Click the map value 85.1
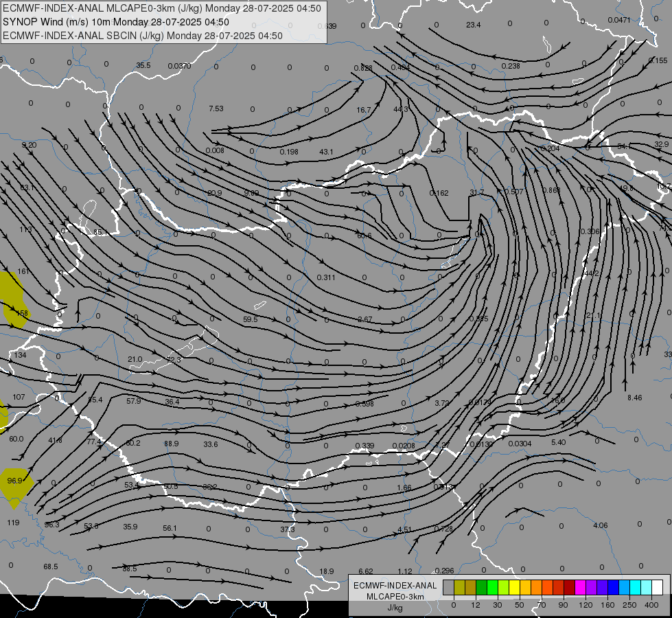The image size is (672, 618). [100, 232]
